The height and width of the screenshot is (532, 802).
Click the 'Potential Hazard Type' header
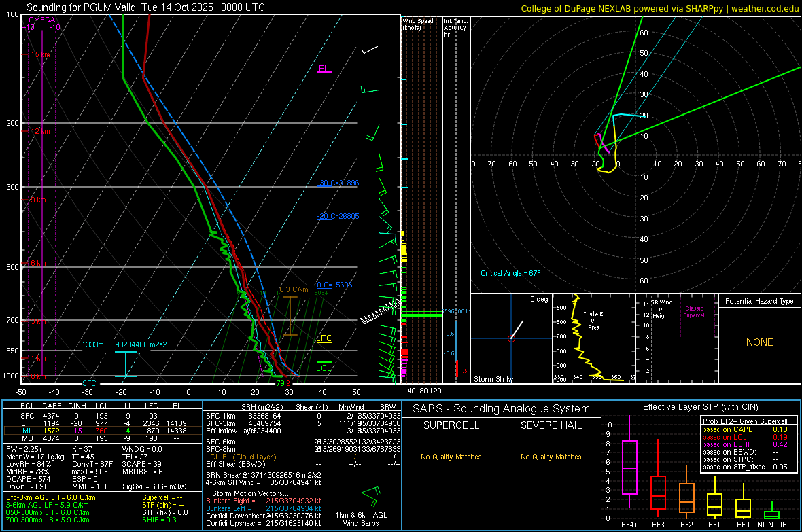759,301
